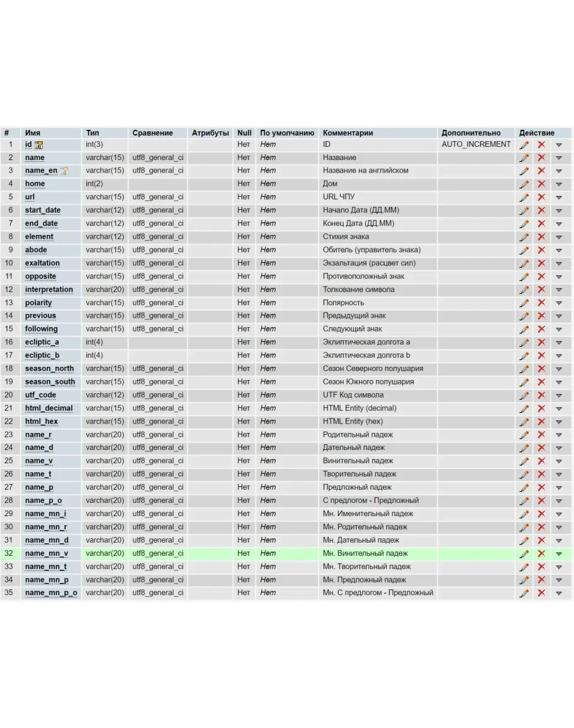Viewport: 574px width, 728px height.
Task: Delete the element column with its red X
Action: coord(541,237)
